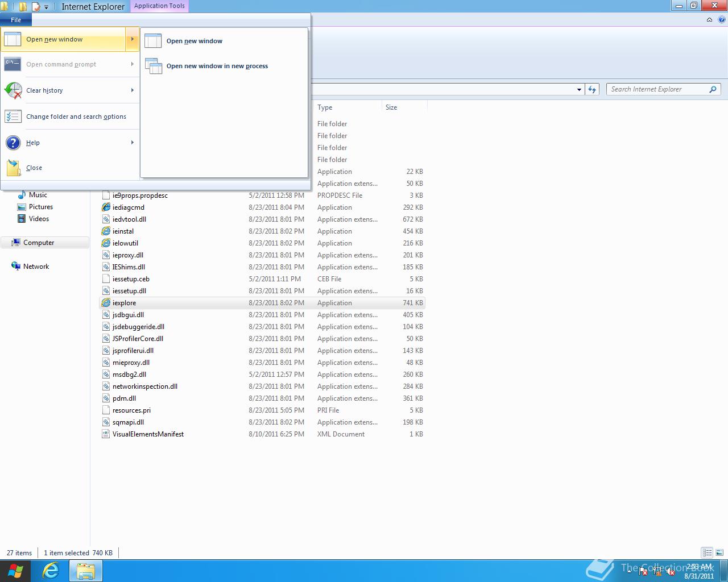Choose Open new window in the submenu
Image resolution: width=728 pixels, height=582 pixels.
[x=224, y=41]
